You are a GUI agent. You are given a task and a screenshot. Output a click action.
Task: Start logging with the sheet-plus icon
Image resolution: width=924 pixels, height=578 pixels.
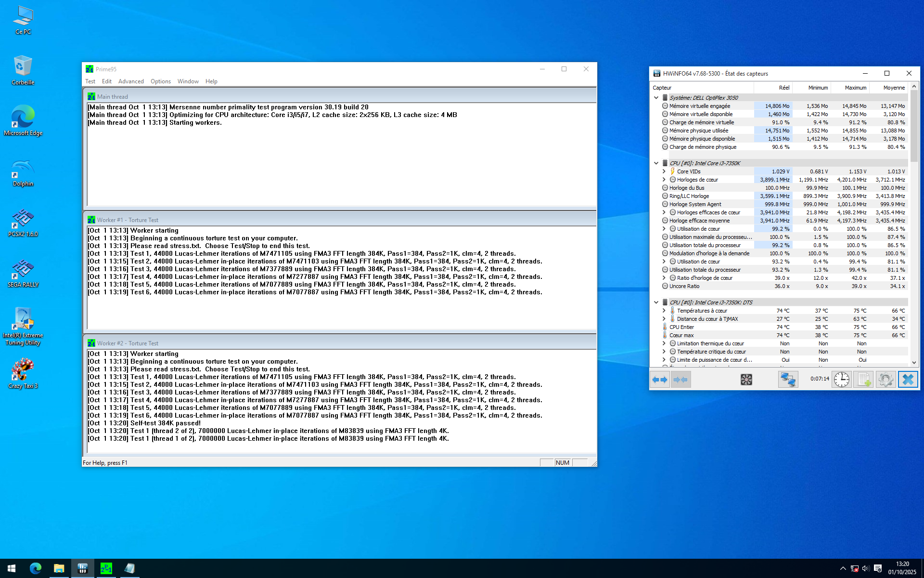(864, 380)
